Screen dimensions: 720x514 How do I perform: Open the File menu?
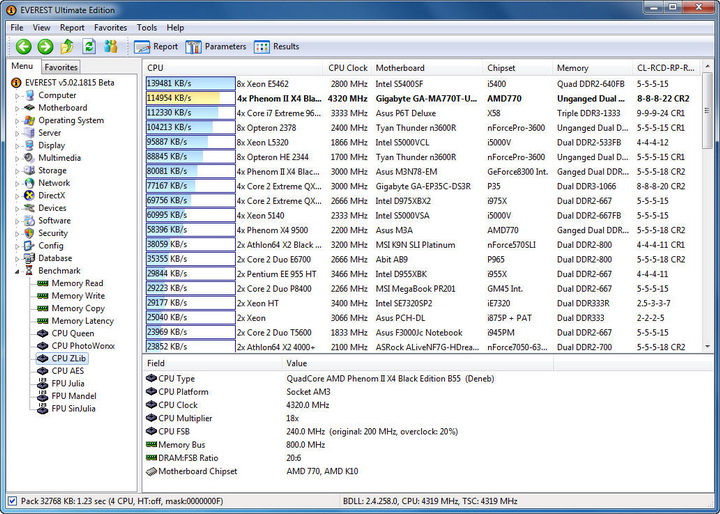(17, 28)
